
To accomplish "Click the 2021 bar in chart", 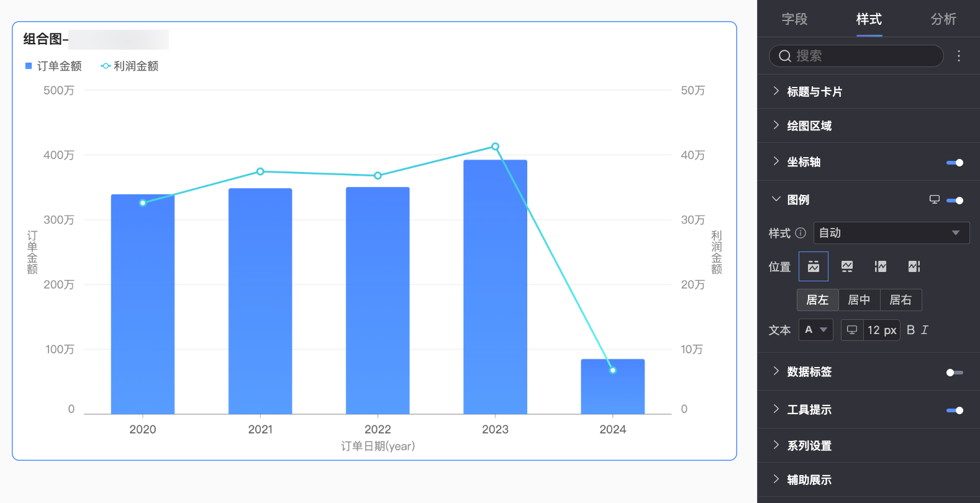I will coord(260,301).
